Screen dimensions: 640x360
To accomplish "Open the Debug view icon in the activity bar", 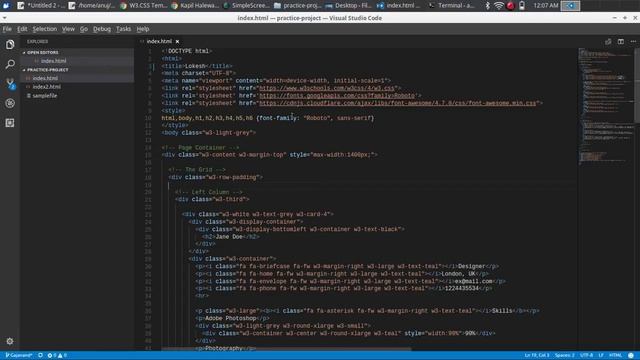I will click(10, 103).
